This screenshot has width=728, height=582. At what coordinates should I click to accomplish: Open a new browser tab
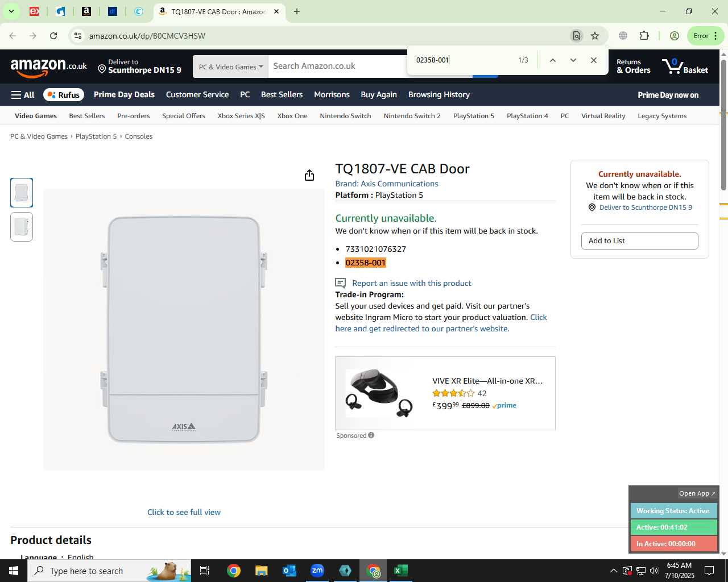click(297, 11)
